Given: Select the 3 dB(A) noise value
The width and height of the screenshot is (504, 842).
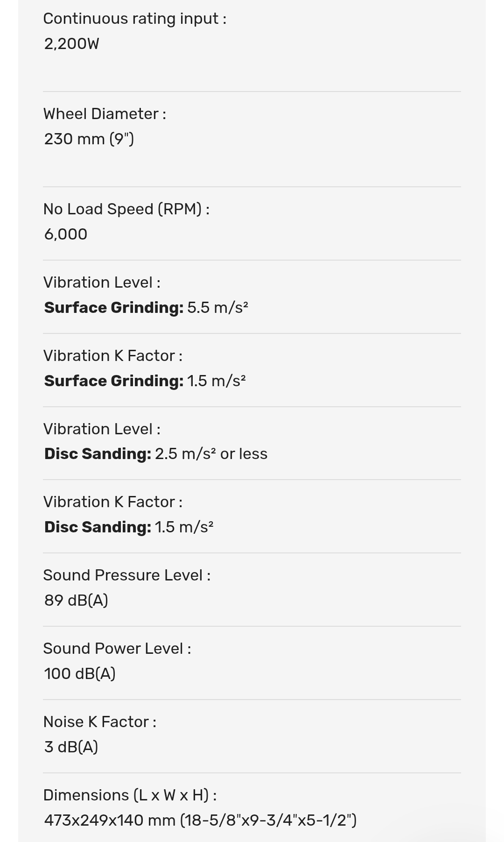Looking at the screenshot, I should point(71,747).
